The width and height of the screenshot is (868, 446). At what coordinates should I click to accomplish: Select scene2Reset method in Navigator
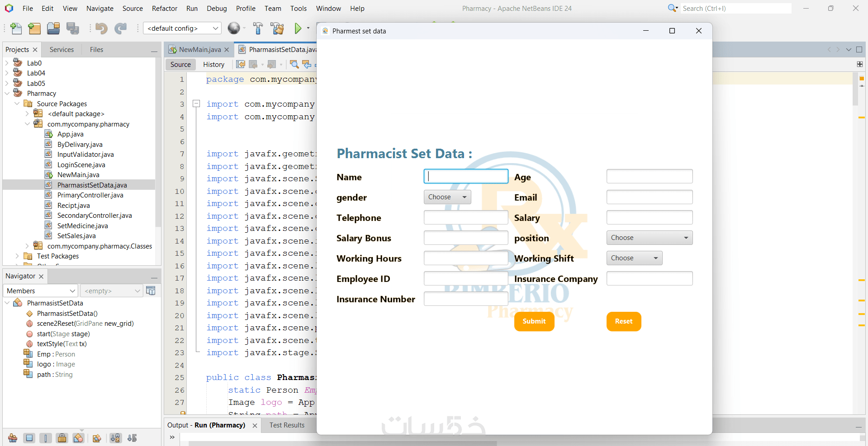pyautogui.click(x=85, y=324)
